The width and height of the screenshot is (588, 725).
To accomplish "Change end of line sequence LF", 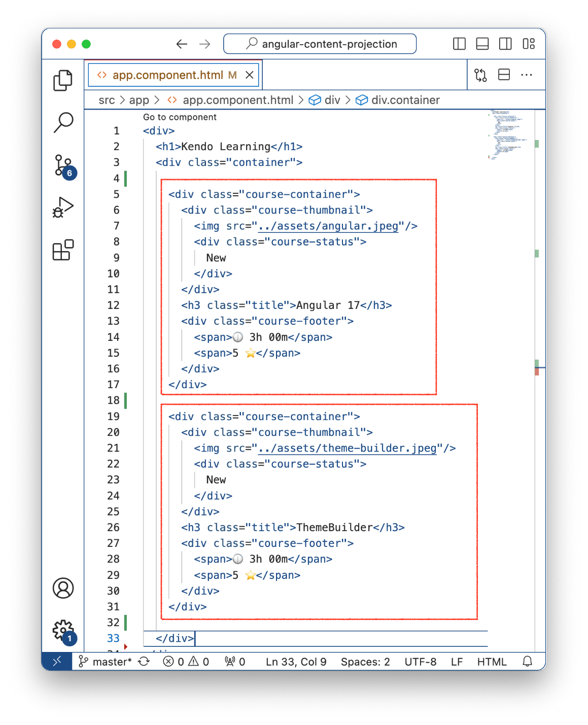I will tap(457, 662).
